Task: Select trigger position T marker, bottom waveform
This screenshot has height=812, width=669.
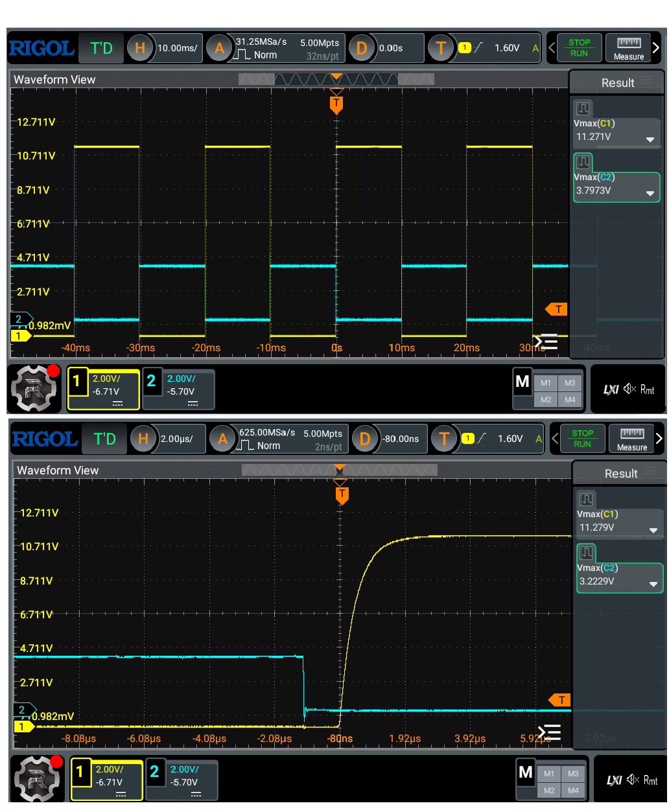Action: [342, 496]
